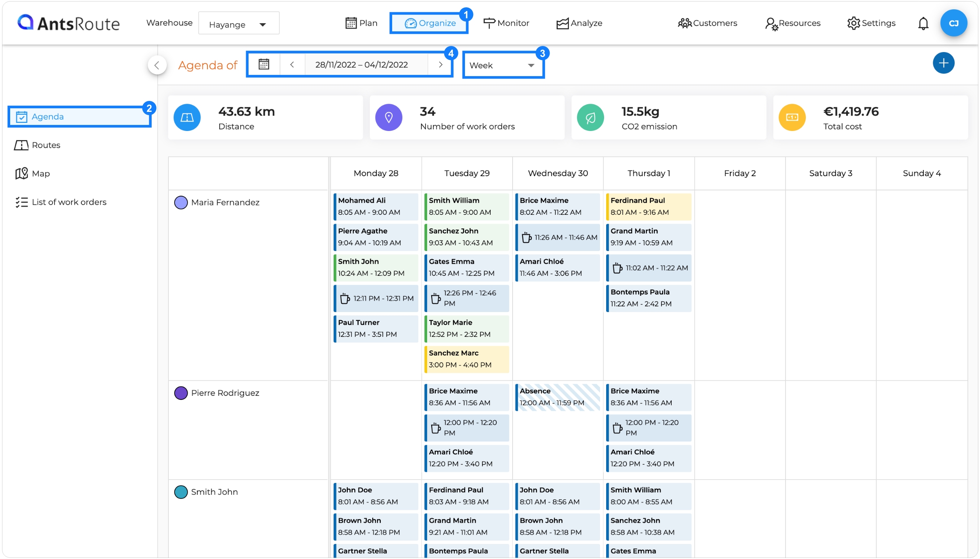Open the Routes panel in the sidebar
Viewport: 980px width, 559px height.
(x=46, y=145)
